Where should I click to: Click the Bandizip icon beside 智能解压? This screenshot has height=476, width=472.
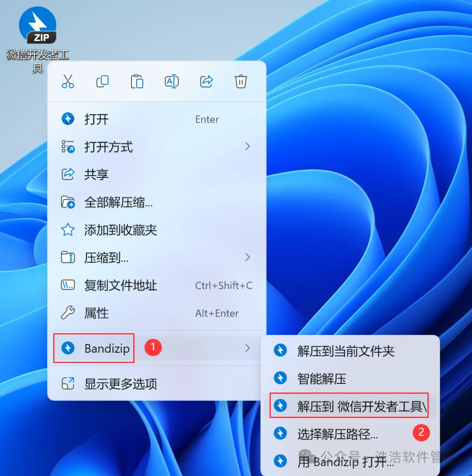[280, 378]
